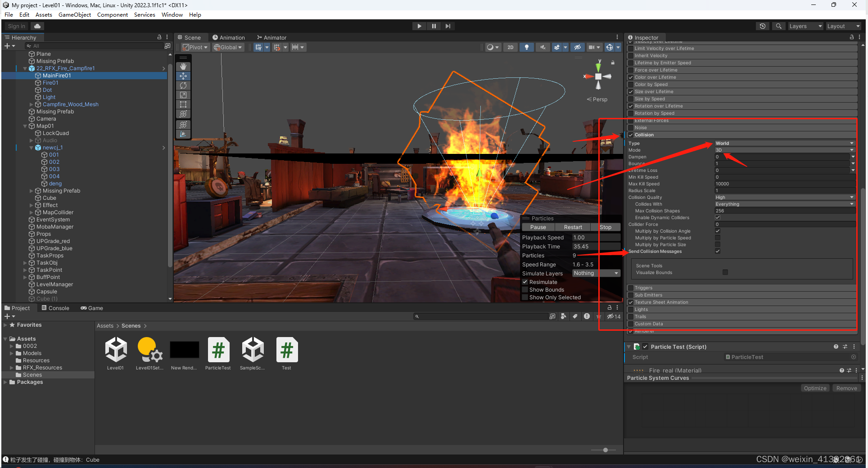The image size is (868, 468).
Task: Switch to the Animator tab
Action: click(272, 38)
